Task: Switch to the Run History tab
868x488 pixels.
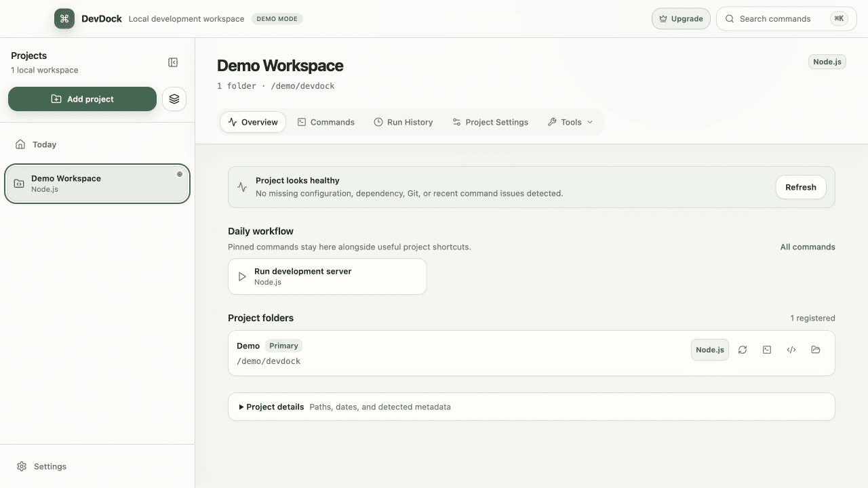Action: (x=403, y=122)
